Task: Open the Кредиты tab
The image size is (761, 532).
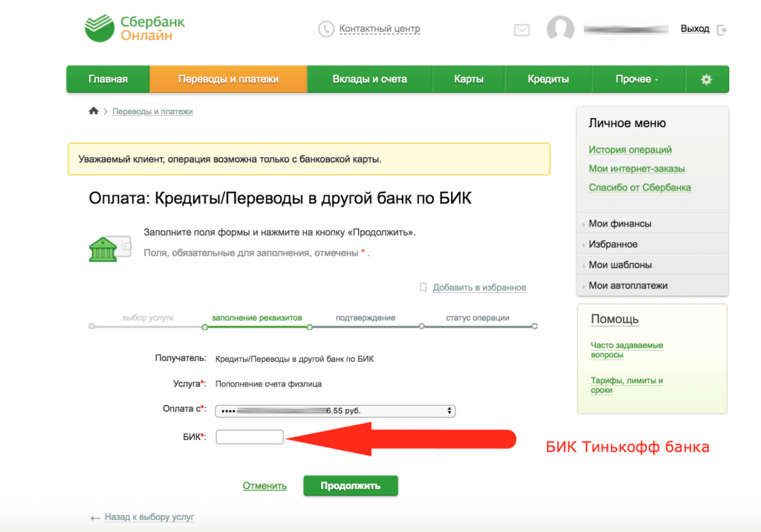Action: tap(548, 79)
